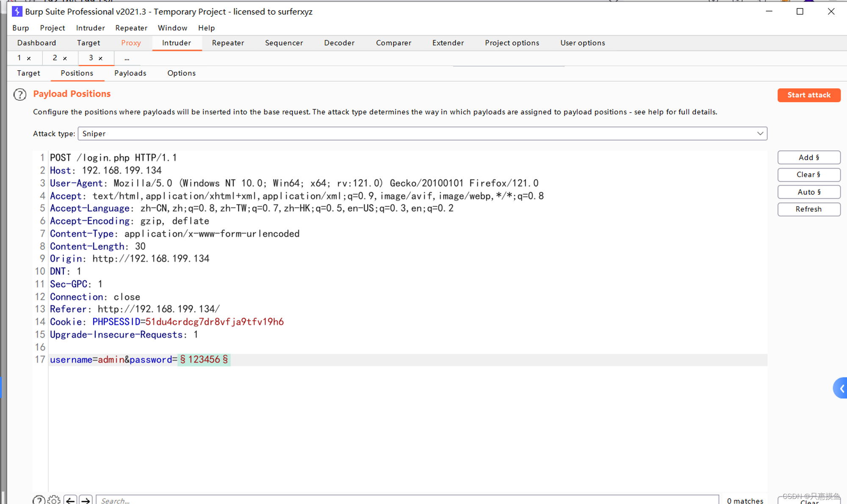Click the username=admin parameter text
The width and height of the screenshot is (847, 504).
click(x=87, y=360)
